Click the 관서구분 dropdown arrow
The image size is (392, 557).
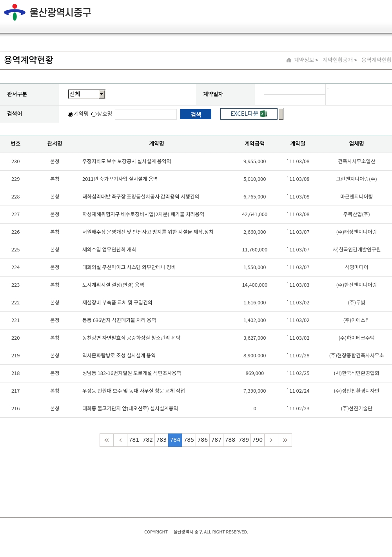(x=102, y=94)
